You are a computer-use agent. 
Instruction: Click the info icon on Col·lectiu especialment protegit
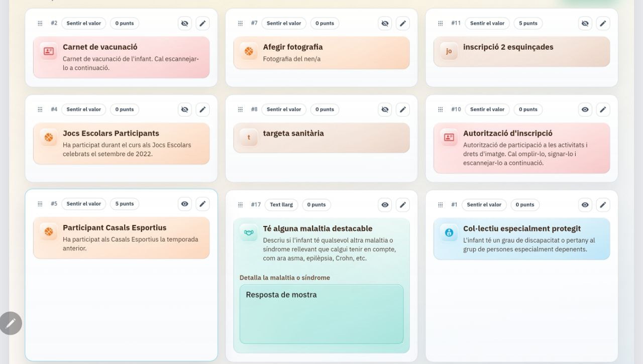pos(448,232)
